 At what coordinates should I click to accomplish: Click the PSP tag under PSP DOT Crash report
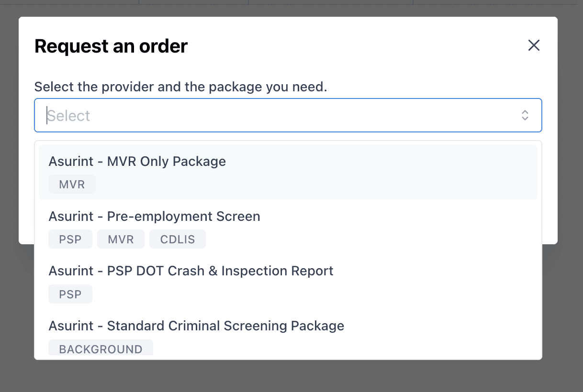click(x=70, y=294)
